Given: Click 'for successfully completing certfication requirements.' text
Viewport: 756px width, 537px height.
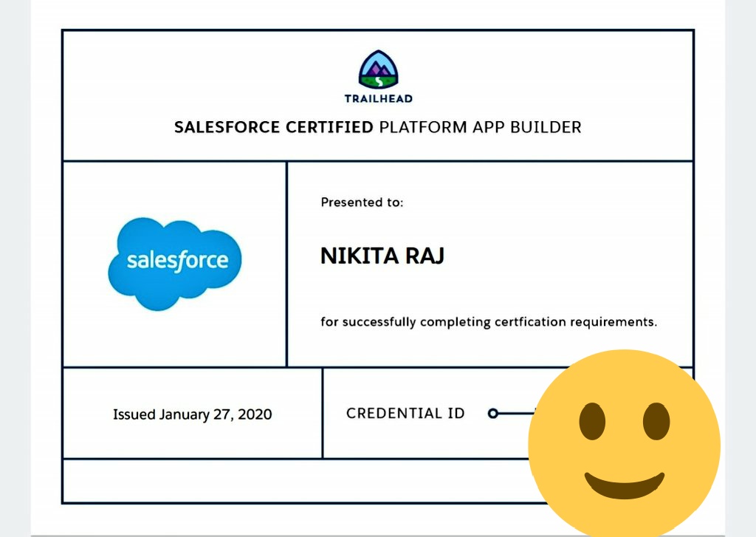Looking at the screenshot, I should 489,322.
